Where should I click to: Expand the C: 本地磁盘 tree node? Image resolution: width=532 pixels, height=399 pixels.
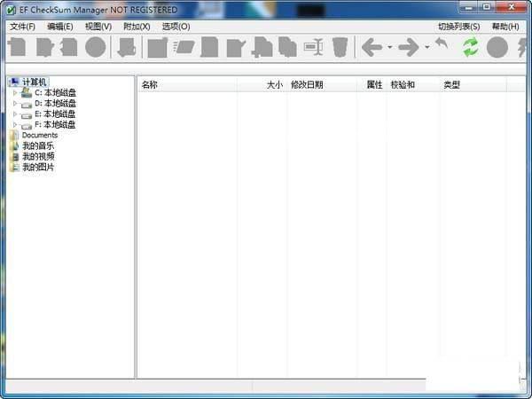click(x=15, y=92)
